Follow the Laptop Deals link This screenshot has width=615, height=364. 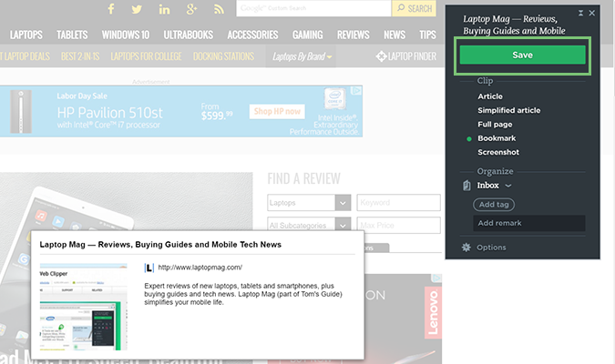[26, 56]
